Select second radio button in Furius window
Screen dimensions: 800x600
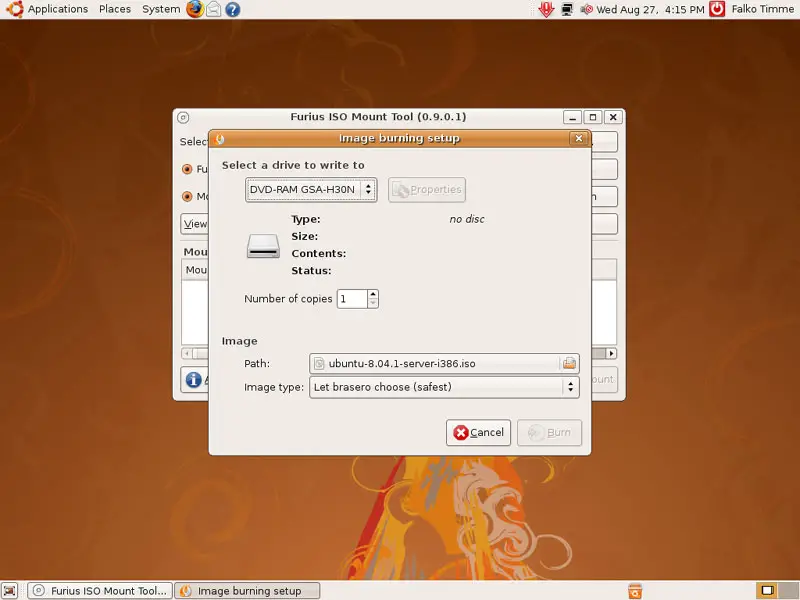tap(187, 196)
